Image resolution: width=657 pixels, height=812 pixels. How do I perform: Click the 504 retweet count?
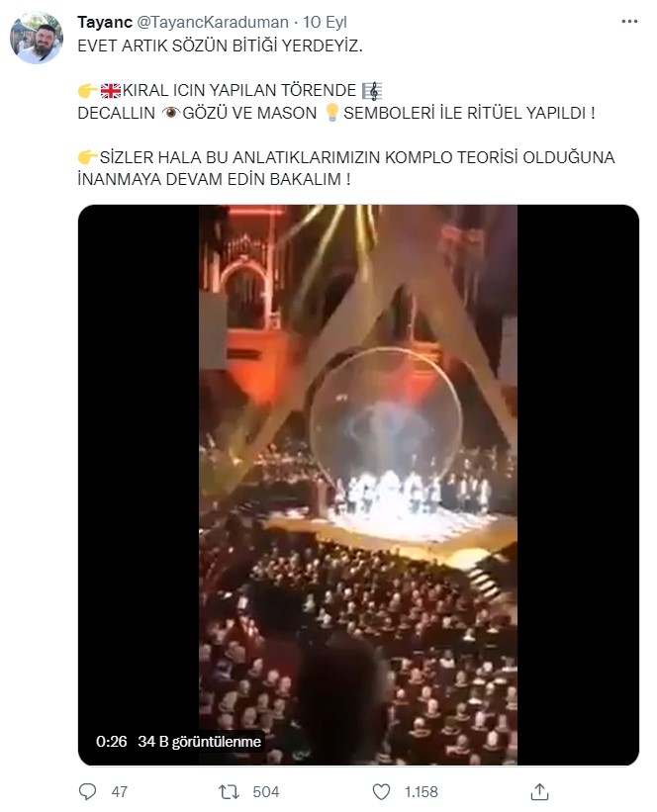(x=266, y=792)
